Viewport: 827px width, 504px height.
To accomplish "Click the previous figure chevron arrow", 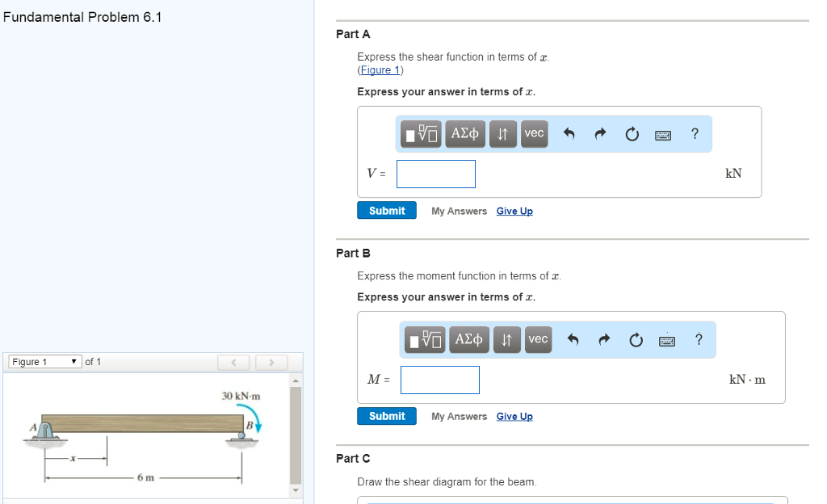I will (233, 362).
